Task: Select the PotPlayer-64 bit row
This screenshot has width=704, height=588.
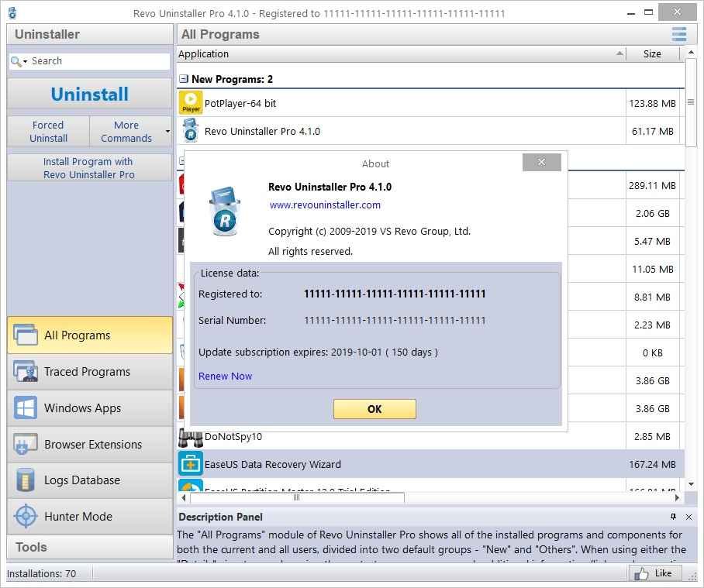Action: (430, 103)
